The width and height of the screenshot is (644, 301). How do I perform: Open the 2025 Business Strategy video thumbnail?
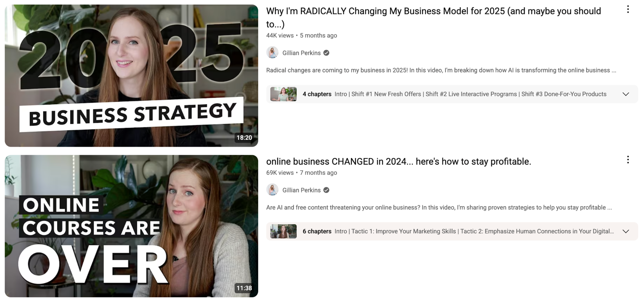131,75
